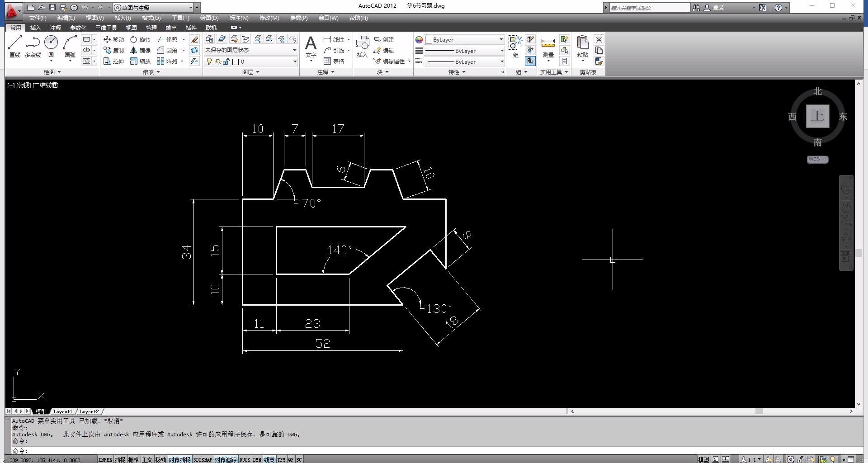Click the Insert block (插入) icon
The image size is (868, 463).
[362, 44]
